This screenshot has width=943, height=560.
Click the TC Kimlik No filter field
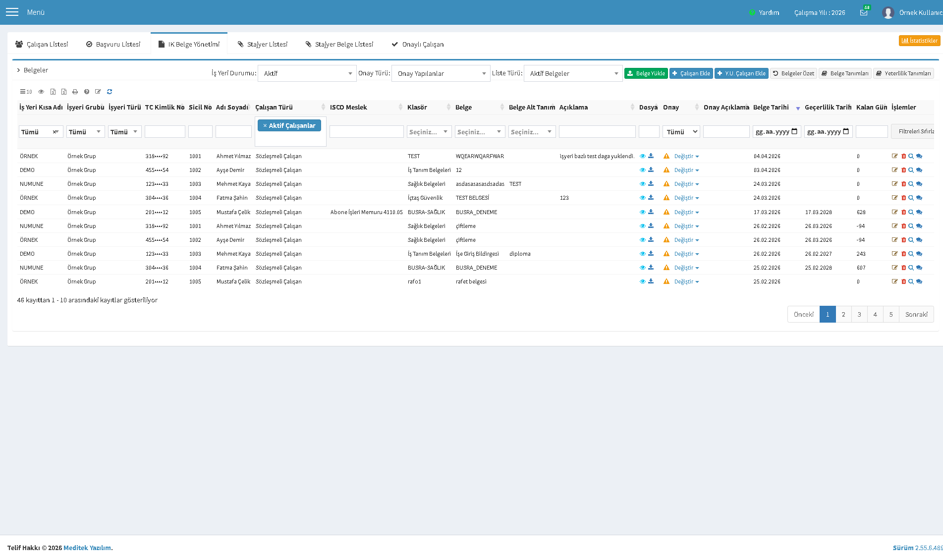tap(165, 131)
